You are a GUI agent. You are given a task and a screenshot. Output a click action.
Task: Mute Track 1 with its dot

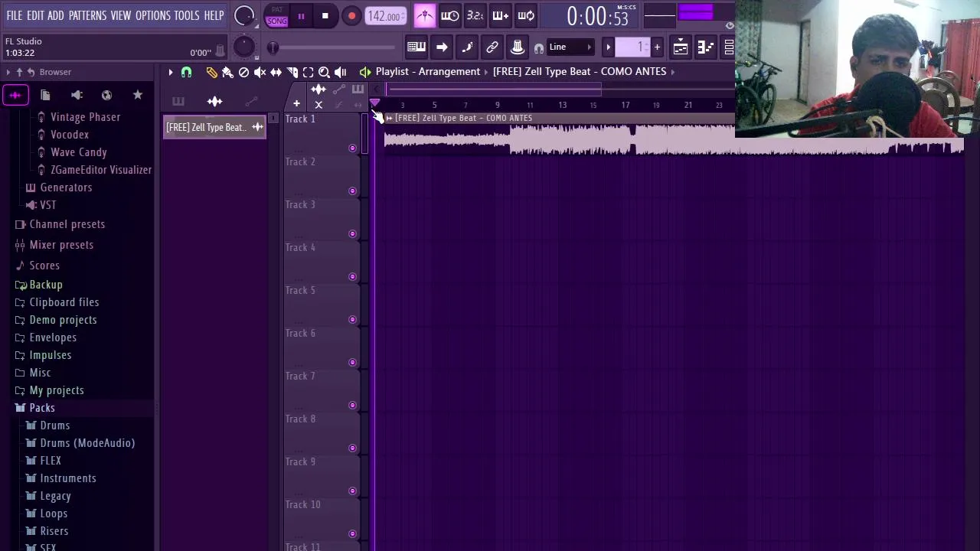click(352, 148)
